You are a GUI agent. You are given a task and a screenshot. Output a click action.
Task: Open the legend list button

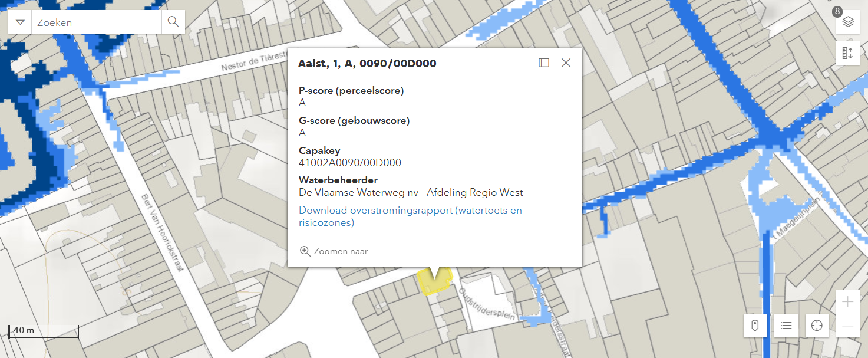[786, 325]
